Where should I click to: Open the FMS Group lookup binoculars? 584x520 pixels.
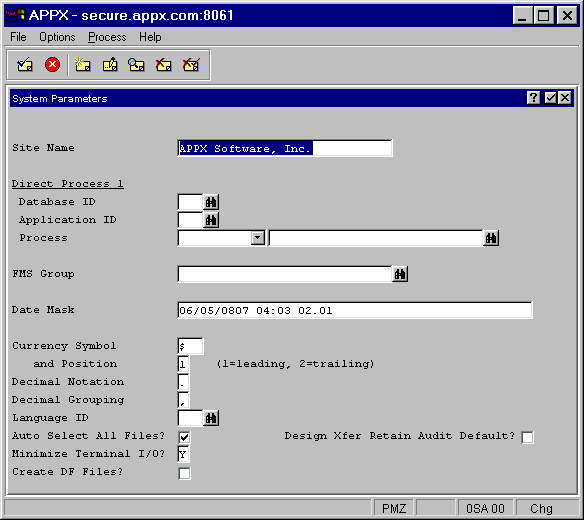point(400,274)
